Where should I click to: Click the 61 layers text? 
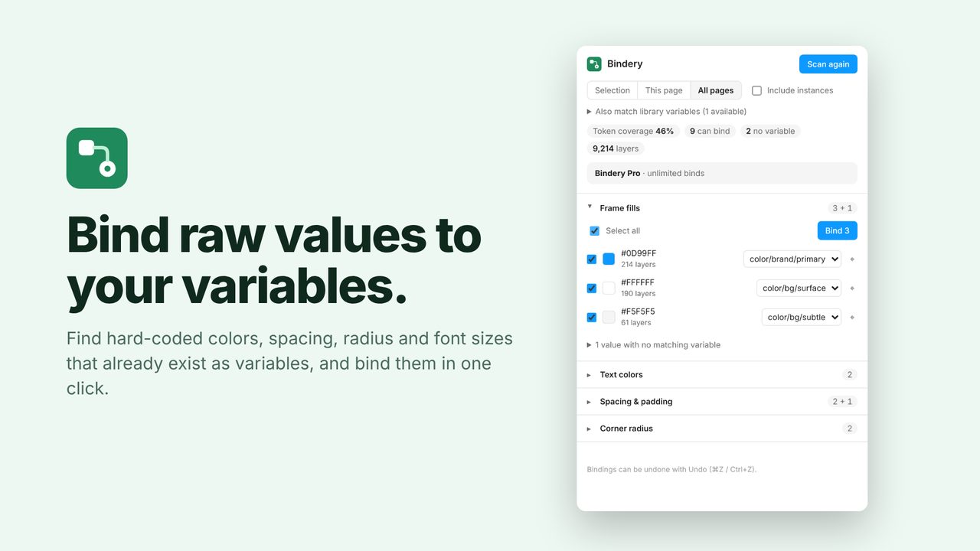[x=636, y=323]
